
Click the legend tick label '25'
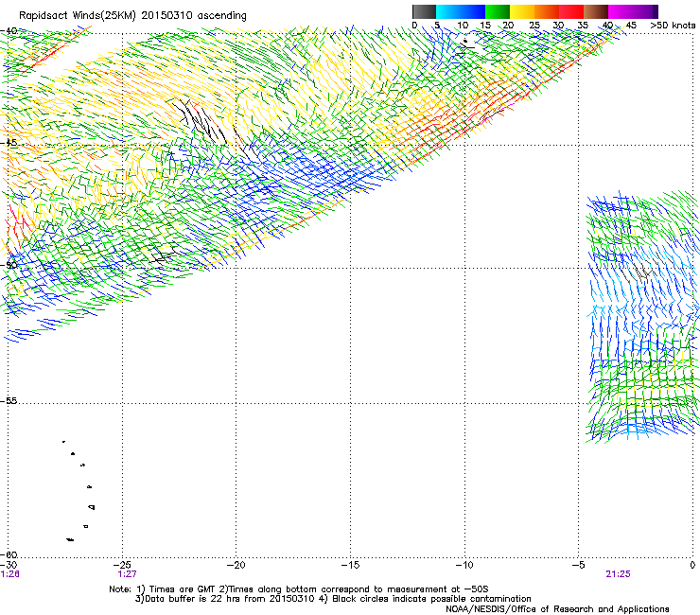(x=534, y=26)
